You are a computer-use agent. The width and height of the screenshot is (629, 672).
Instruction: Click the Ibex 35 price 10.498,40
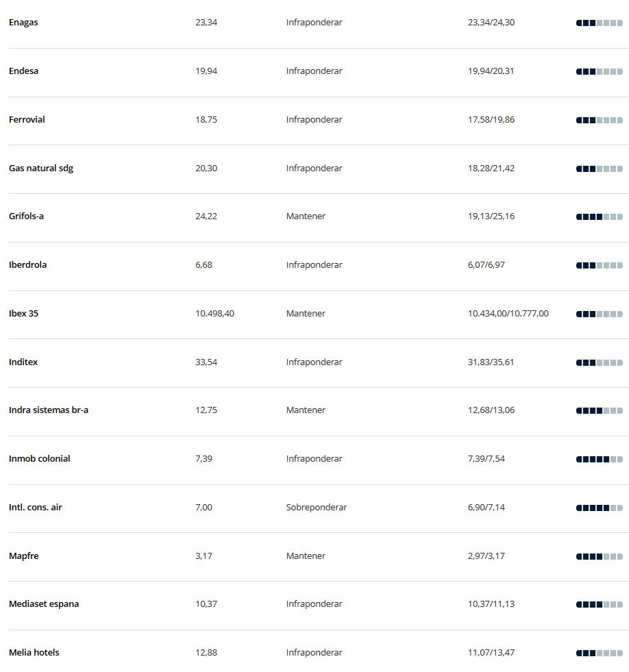click(x=214, y=314)
